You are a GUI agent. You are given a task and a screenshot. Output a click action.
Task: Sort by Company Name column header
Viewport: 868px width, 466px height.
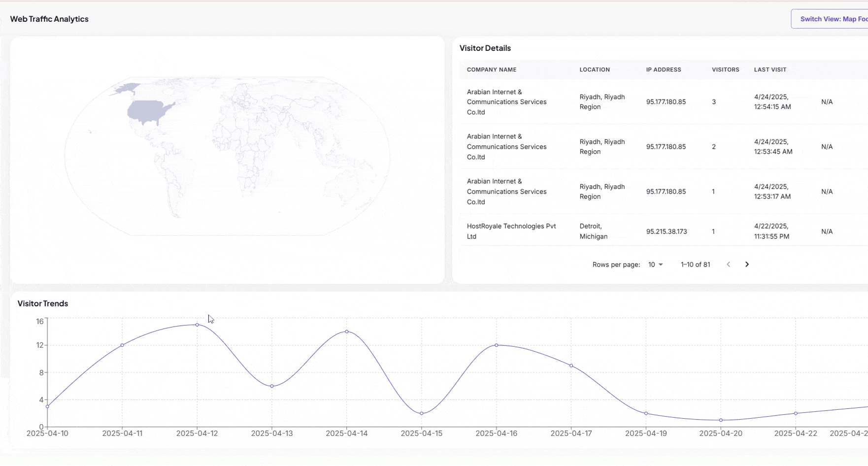point(491,70)
